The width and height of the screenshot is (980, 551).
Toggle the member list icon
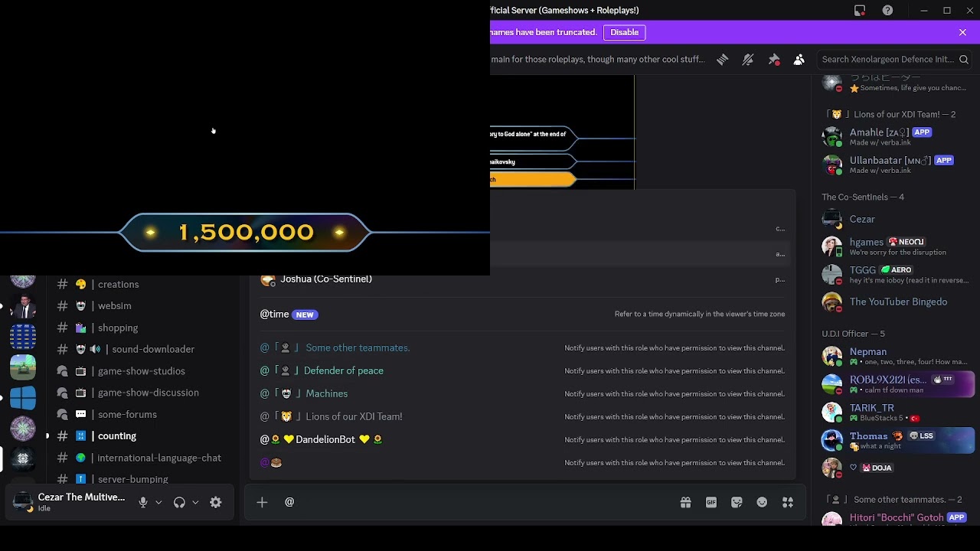point(799,60)
